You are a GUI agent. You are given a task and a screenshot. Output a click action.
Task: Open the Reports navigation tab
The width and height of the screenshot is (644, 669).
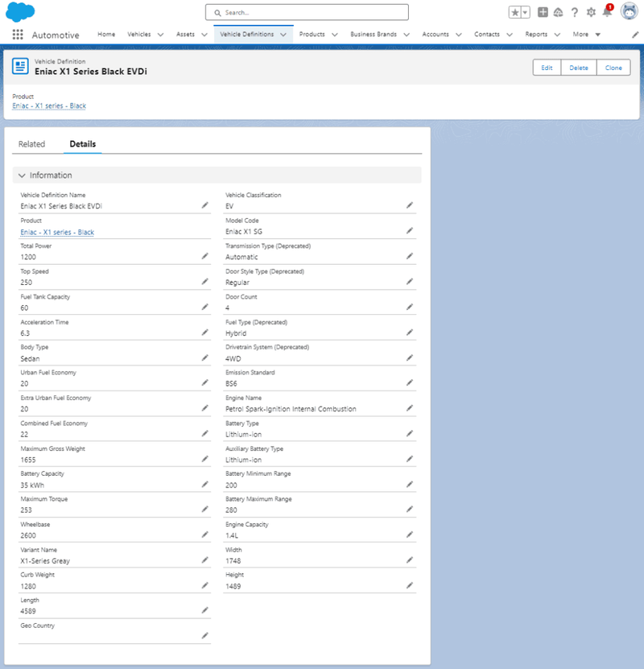[x=536, y=34]
